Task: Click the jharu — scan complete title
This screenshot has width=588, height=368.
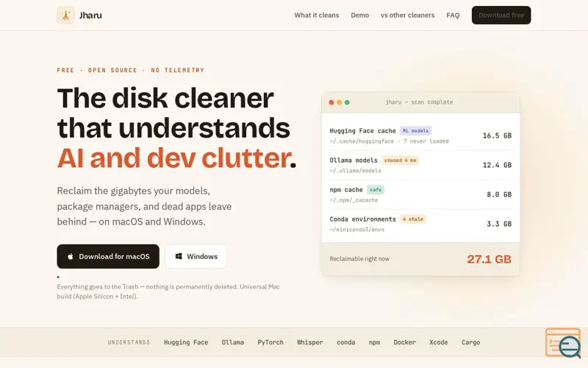Action: (419, 102)
